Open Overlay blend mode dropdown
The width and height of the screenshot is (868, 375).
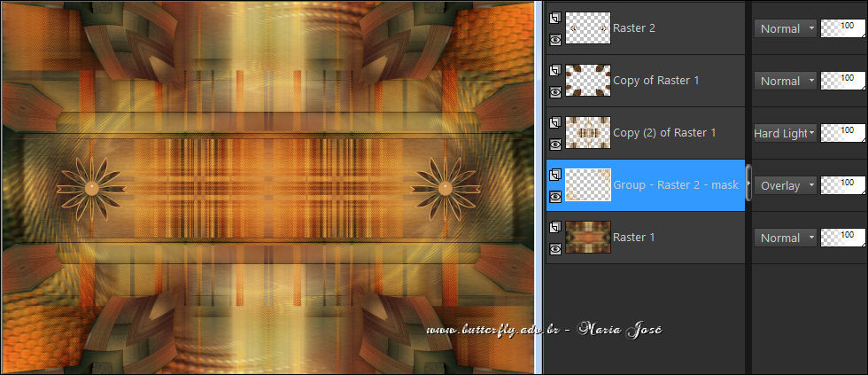coord(785,185)
